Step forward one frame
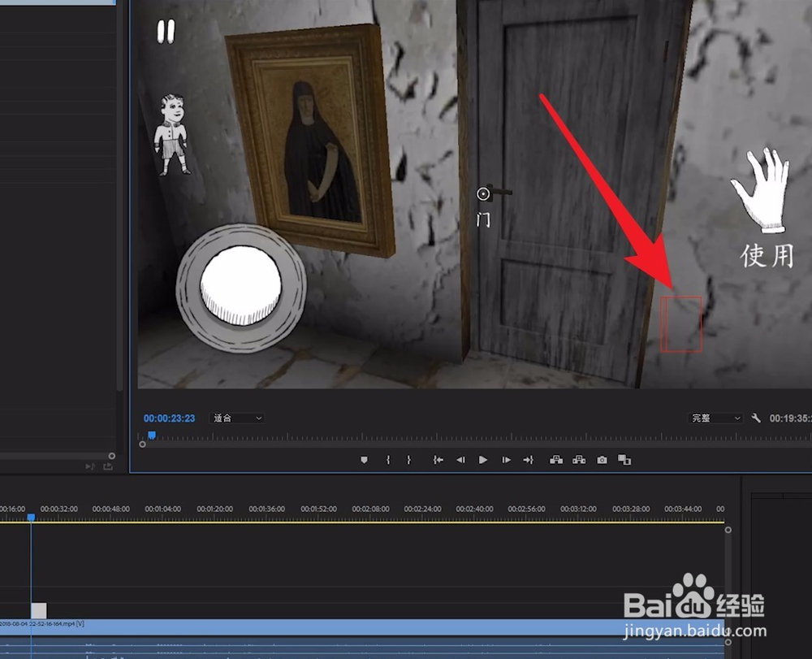The image size is (812, 659). pos(506,460)
